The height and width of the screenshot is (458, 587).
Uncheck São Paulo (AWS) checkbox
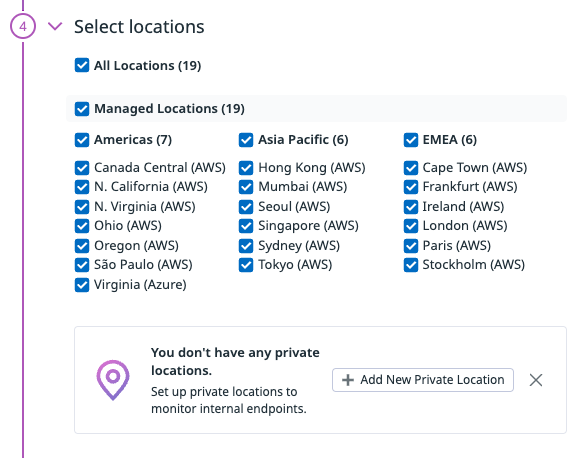coord(82,265)
